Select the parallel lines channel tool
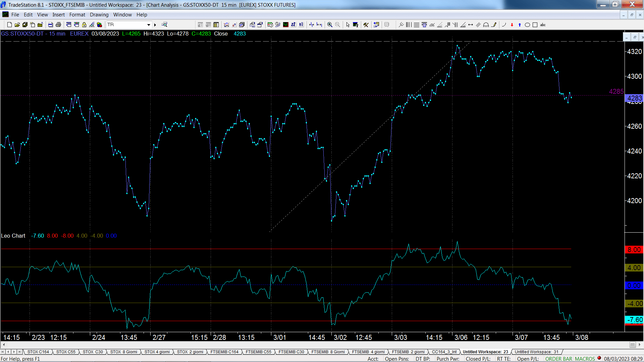 tap(478, 25)
